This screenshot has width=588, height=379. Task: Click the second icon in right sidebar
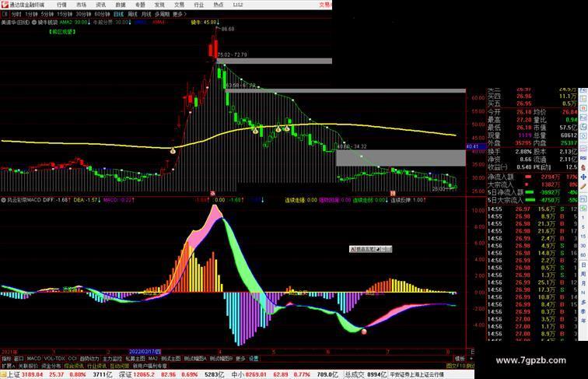point(583,99)
